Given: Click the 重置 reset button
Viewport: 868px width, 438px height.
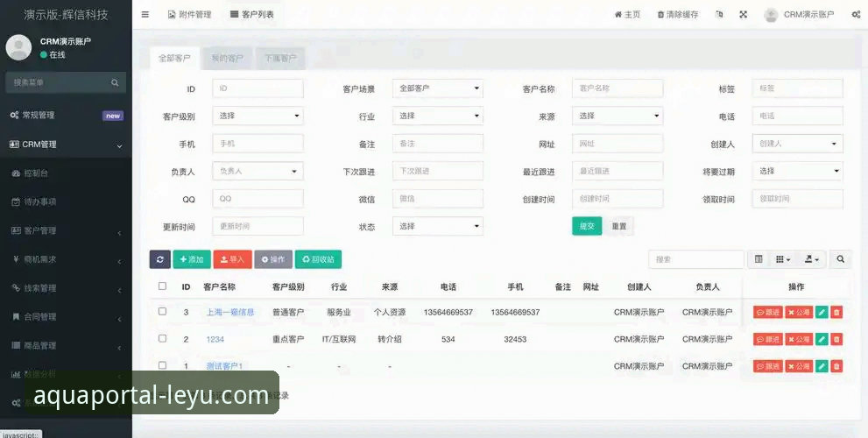Looking at the screenshot, I should 619,226.
